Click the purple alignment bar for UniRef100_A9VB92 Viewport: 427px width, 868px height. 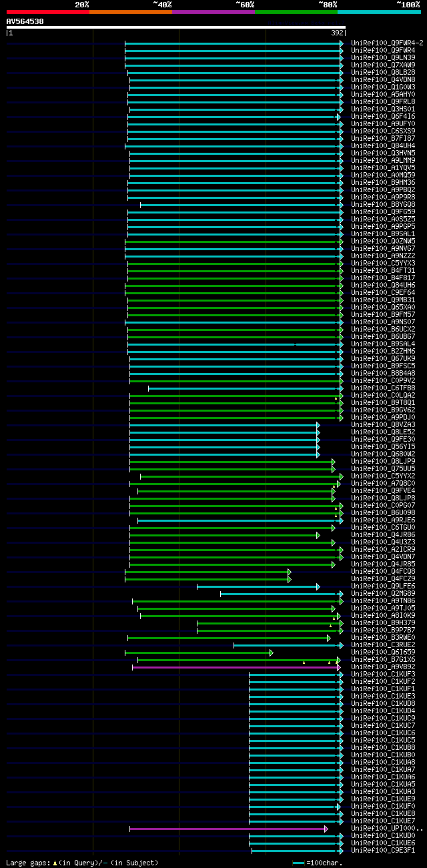click(x=236, y=667)
